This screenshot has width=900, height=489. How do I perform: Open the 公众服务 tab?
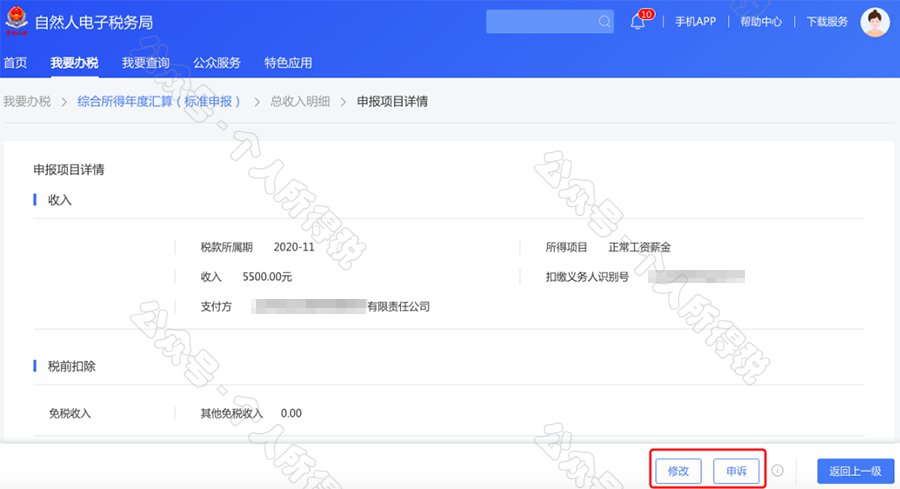[216, 63]
